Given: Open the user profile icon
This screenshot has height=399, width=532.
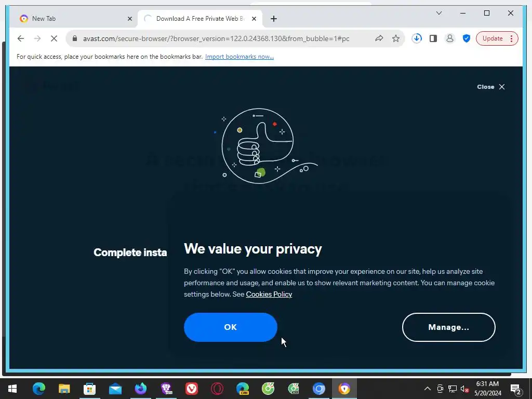Looking at the screenshot, I should pos(449,38).
